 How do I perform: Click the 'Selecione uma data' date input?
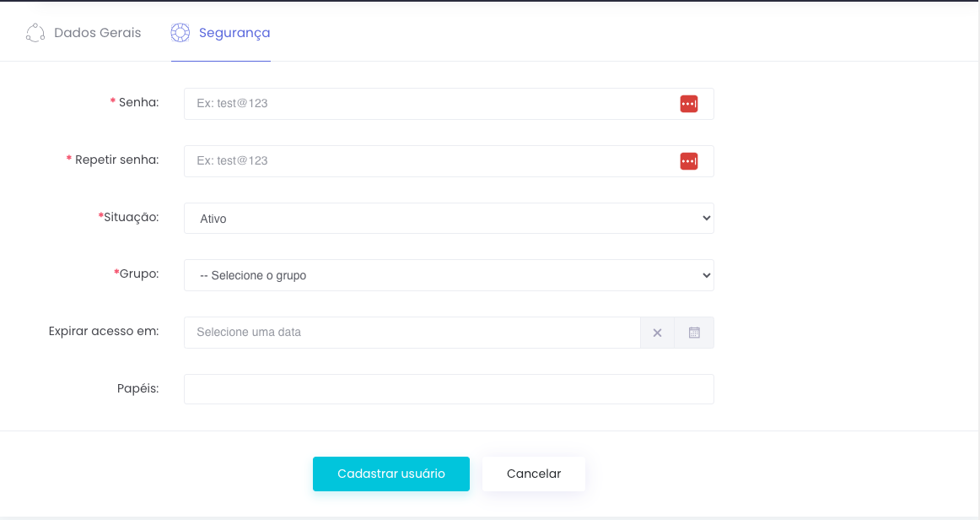pyautogui.click(x=412, y=333)
